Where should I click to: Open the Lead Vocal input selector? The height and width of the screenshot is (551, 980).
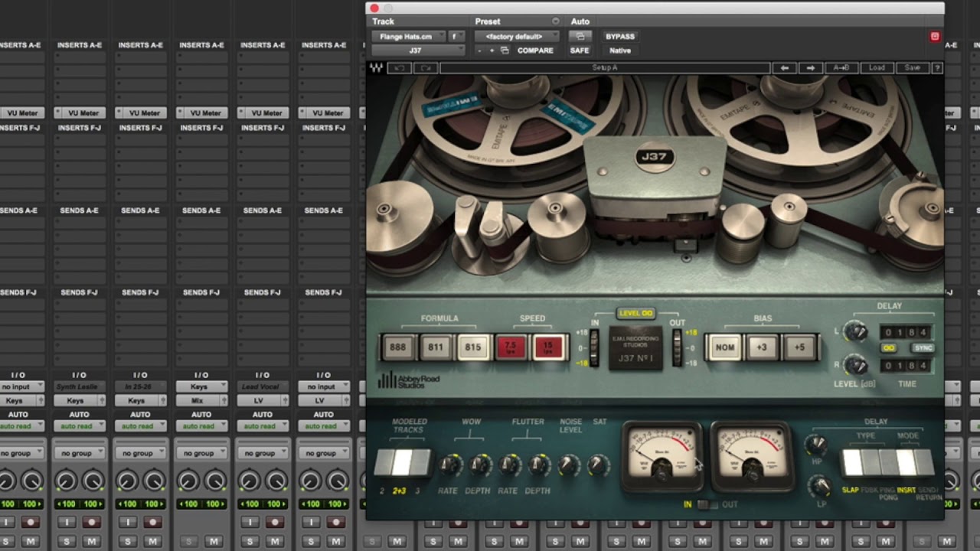263,386
